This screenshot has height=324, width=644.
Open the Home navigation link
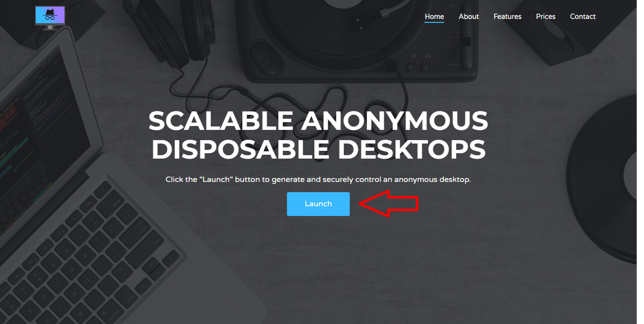pyautogui.click(x=434, y=17)
